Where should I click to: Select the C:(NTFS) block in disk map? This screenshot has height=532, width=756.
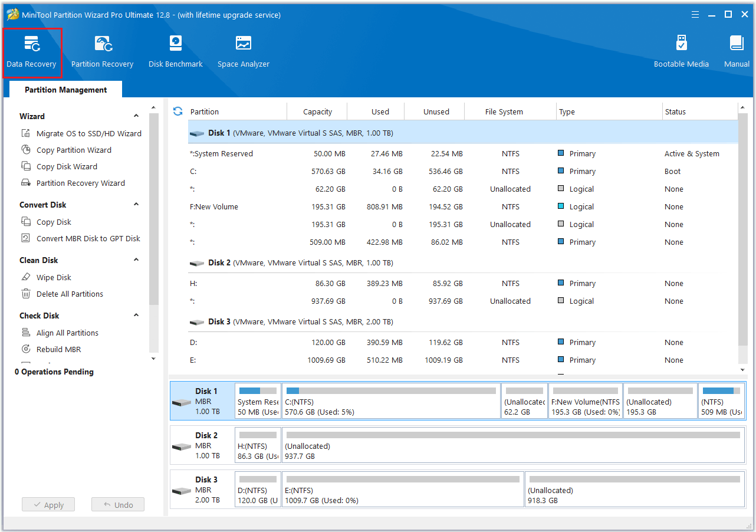click(x=391, y=401)
